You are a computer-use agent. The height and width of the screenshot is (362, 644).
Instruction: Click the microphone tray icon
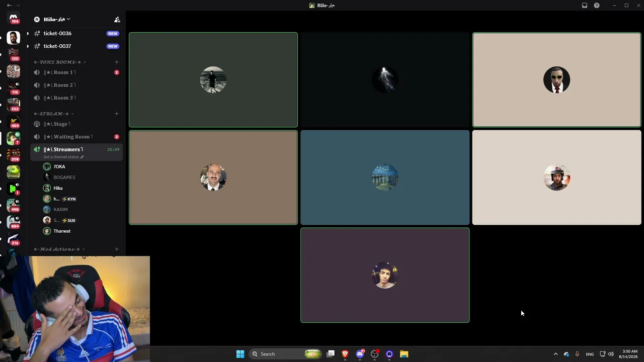pos(577,354)
